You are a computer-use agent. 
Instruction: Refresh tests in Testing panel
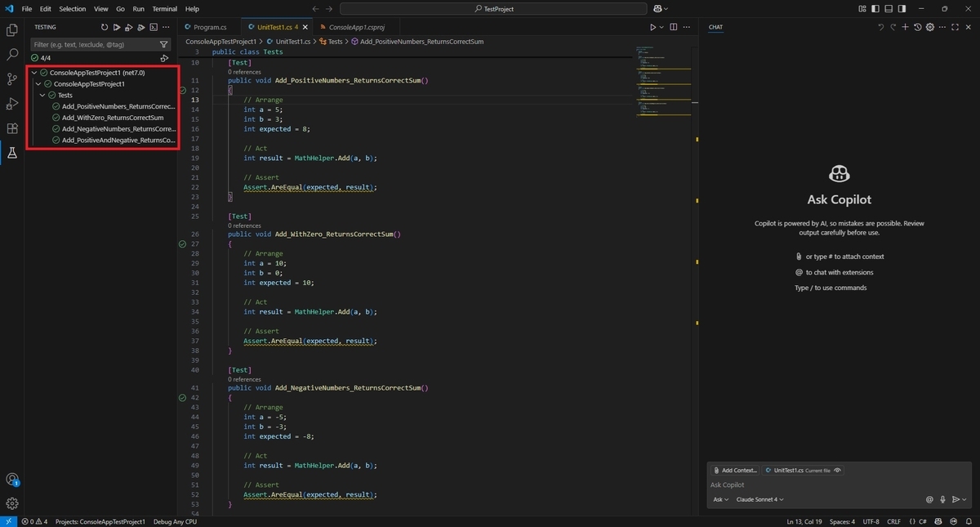[105, 27]
